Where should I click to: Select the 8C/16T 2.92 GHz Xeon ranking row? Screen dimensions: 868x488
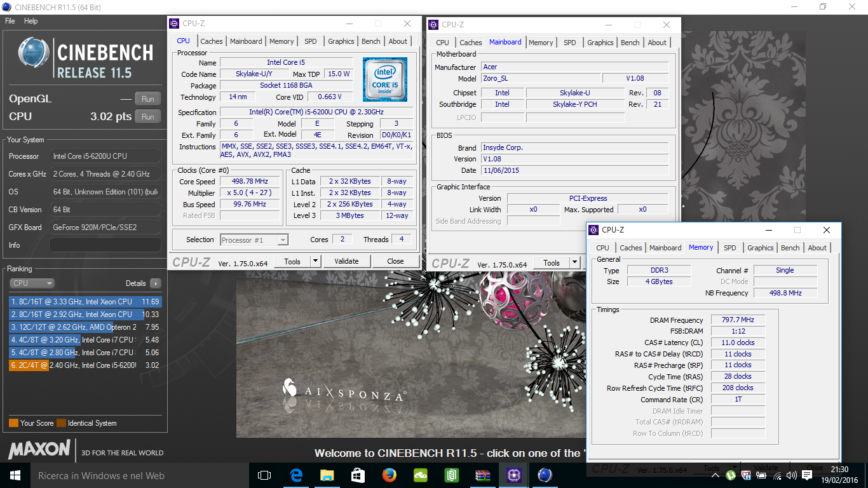coord(85,315)
